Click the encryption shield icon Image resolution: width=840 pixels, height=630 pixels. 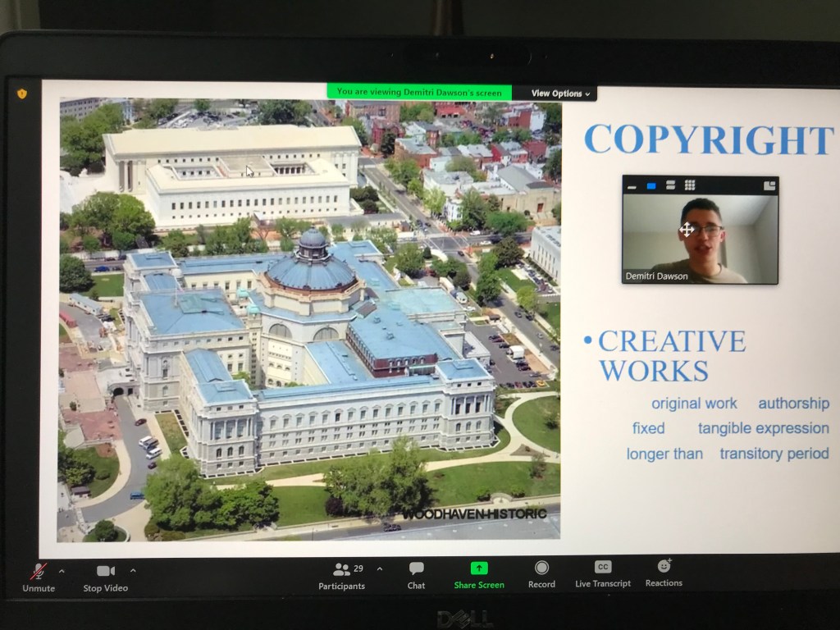click(x=22, y=94)
